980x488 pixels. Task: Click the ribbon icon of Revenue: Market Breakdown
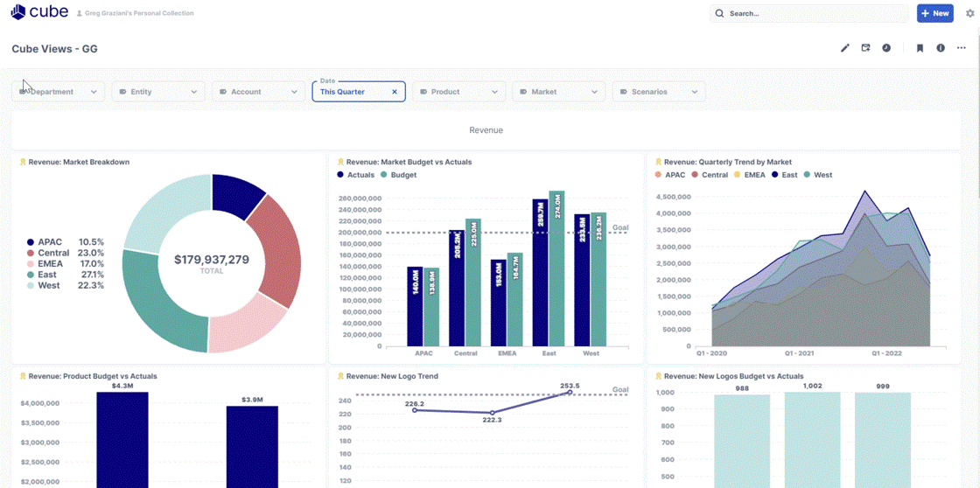[x=23, y=162]
